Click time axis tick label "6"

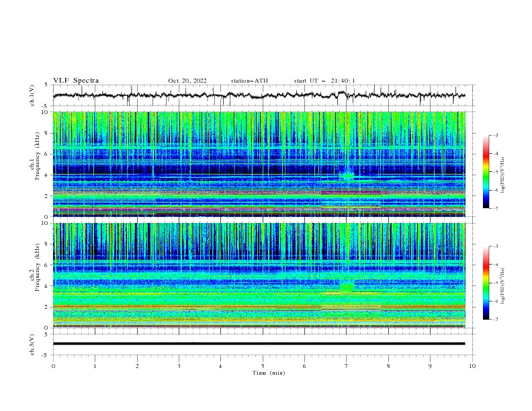(304, 366)
